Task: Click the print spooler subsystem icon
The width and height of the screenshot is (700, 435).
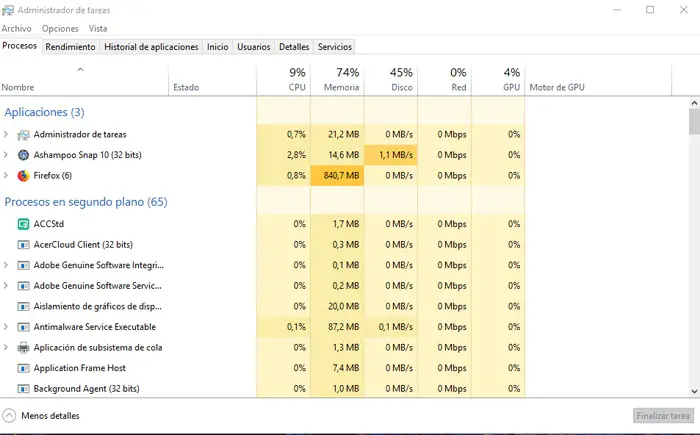Action: pyautogui.click(x=24, y=347)
